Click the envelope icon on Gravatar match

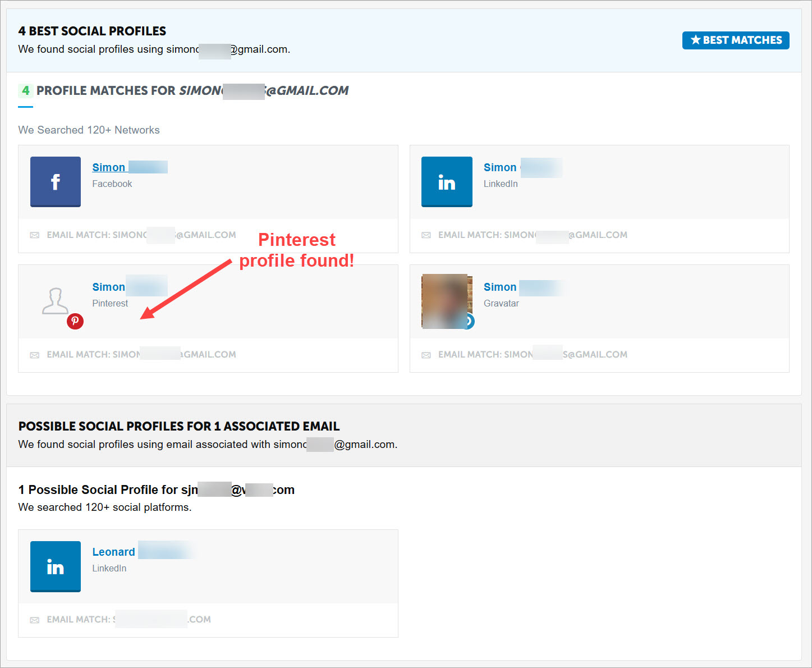pos(426,354)
